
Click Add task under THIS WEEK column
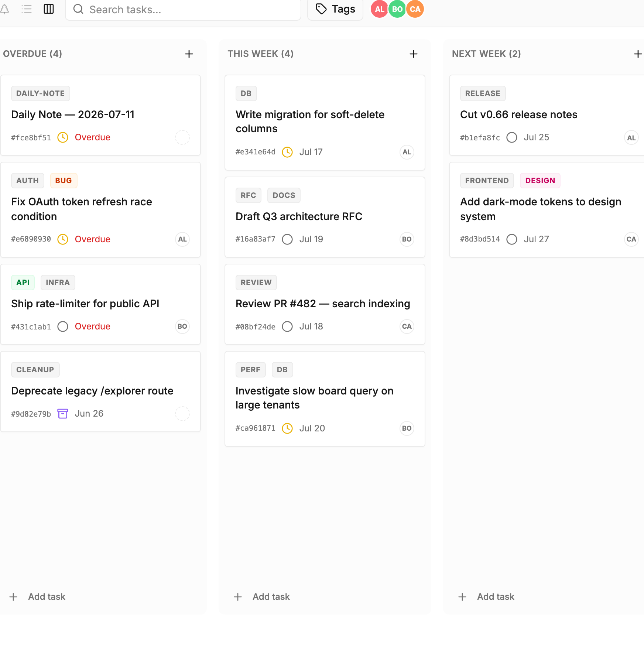coord(262,597)
